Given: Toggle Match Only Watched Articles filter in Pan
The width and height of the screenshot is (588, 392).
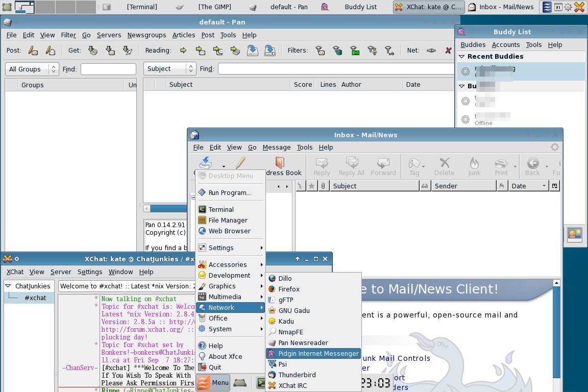Looking at the screenshot, I should pos(389,50).
